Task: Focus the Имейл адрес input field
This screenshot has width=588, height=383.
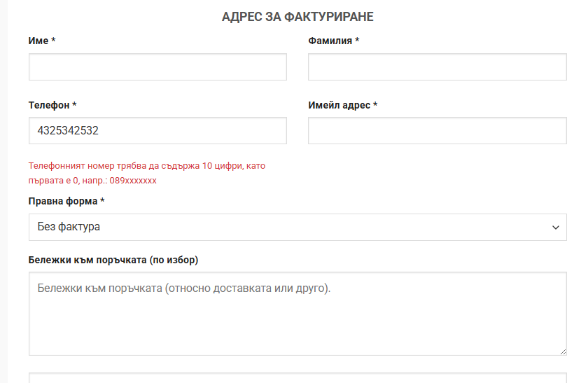Action: (x=437, y=131)
